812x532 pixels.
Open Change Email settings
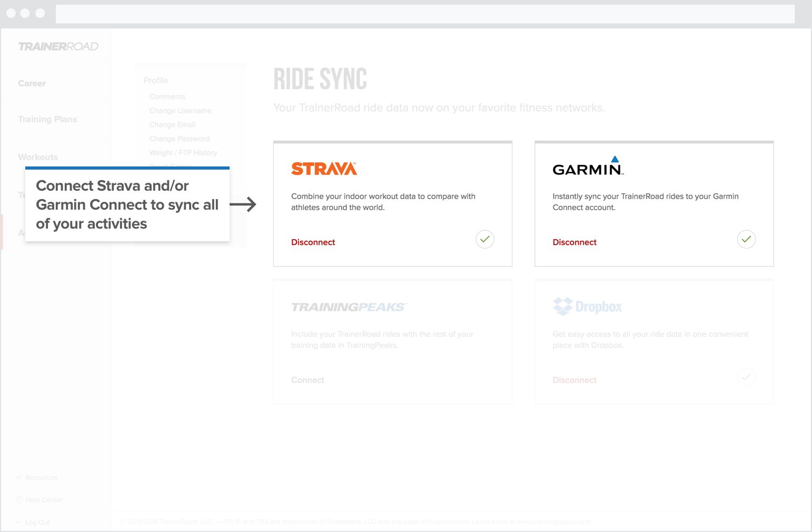tap(172, 124)
